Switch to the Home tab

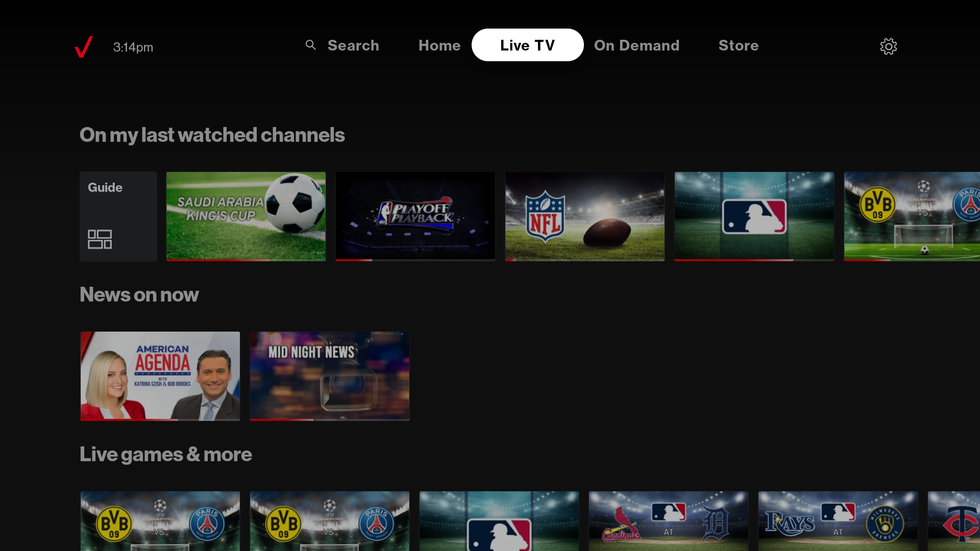(x=439, y=45)
